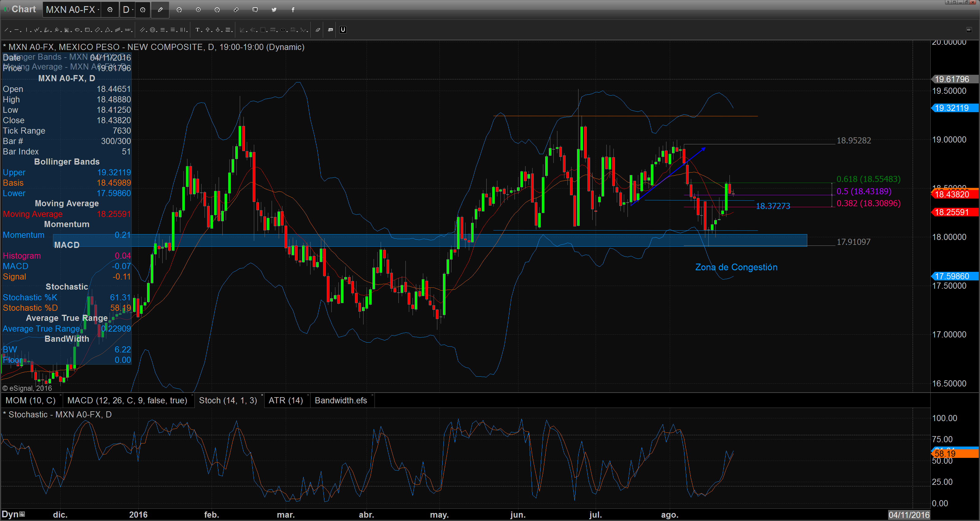
Task: Click the Facebook share icon
Action: pos(293,10)
